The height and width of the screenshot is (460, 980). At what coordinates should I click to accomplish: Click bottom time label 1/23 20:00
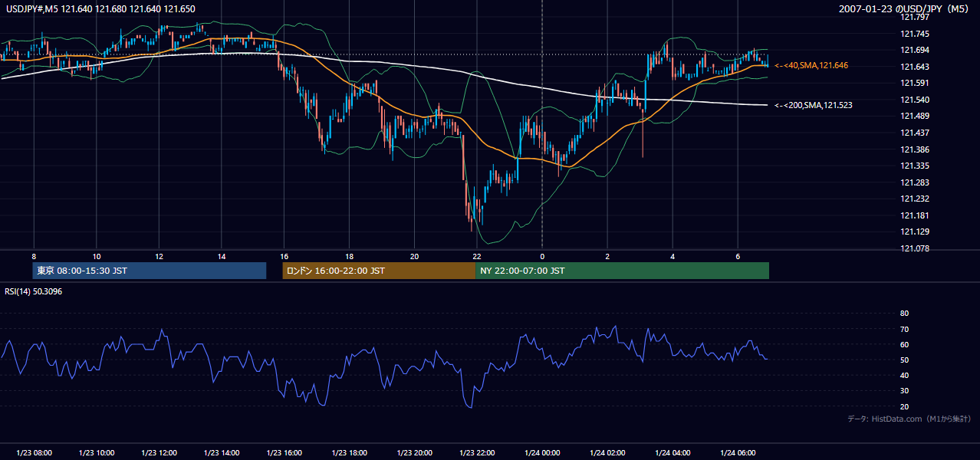pyautogui.click(x=414, y=453)
